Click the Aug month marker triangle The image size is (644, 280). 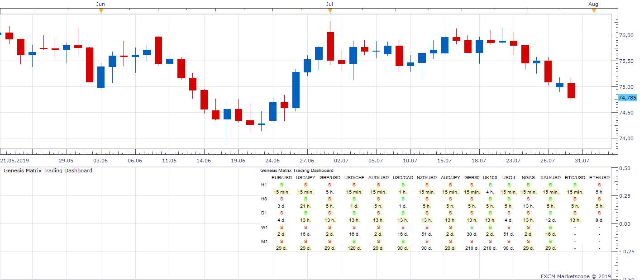pos(594,11)
